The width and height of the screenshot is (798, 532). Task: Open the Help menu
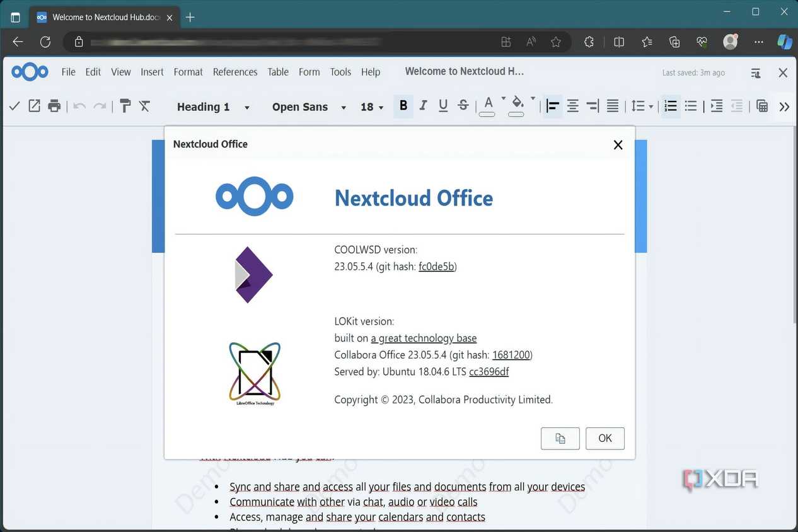[371, 72]
